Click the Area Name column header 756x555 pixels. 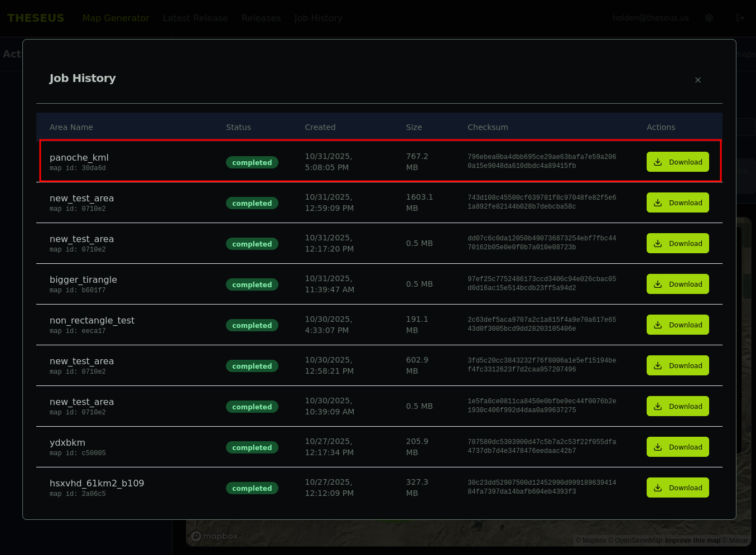[x=71, y=127]
